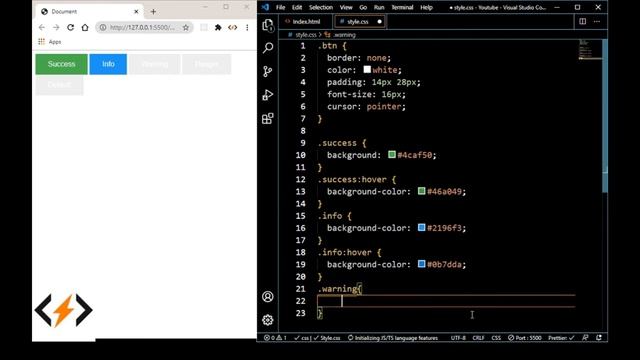
Task: Open the View menu
Action: pyautogui.click(x=346, y=7)
